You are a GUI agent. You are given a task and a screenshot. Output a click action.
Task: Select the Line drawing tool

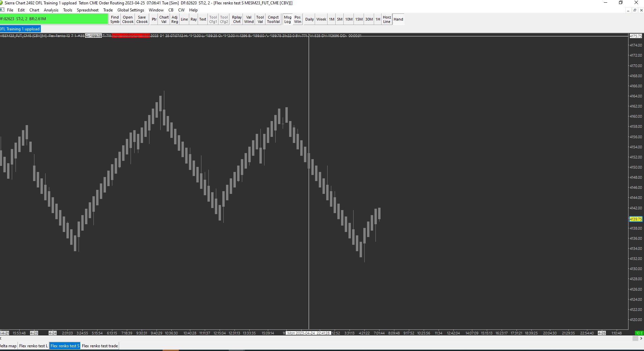[184, 19]
